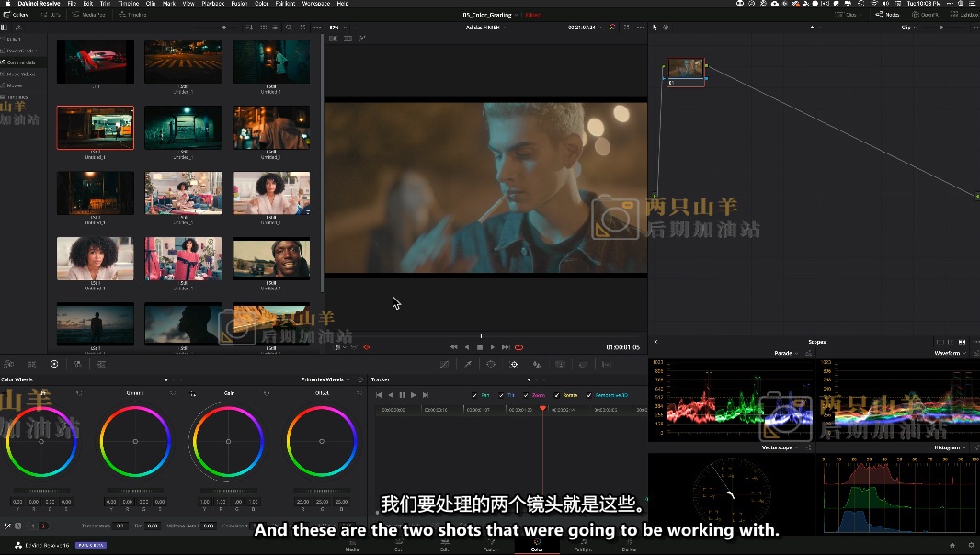The image size is (980, 555).
Task: Select the hand pan tool in node editor
Action: [665, 28]
